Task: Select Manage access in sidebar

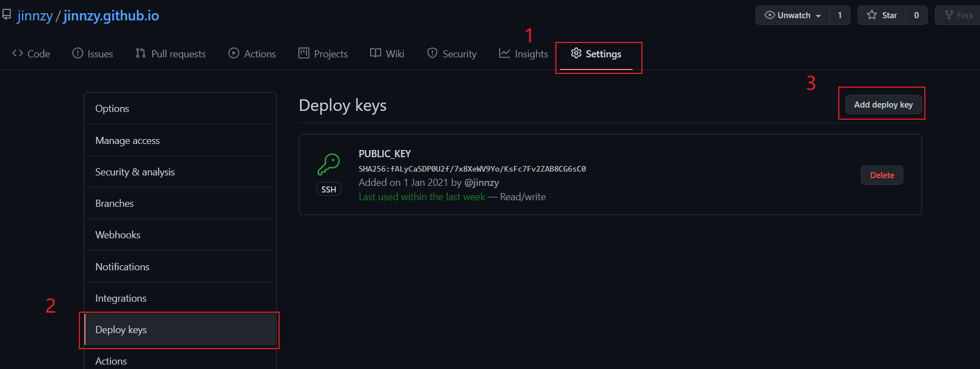Action: point(127,141)
